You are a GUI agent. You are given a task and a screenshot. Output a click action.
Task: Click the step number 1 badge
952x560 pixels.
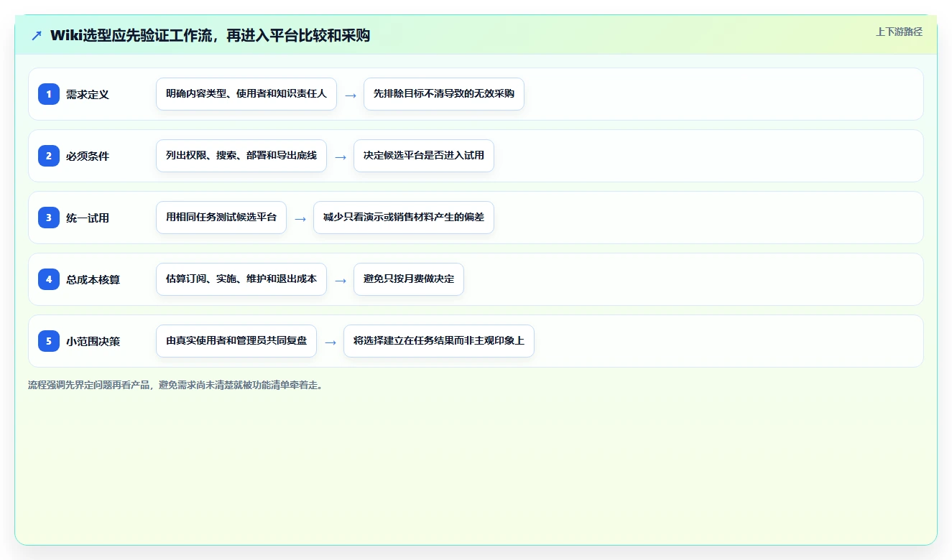49,94
